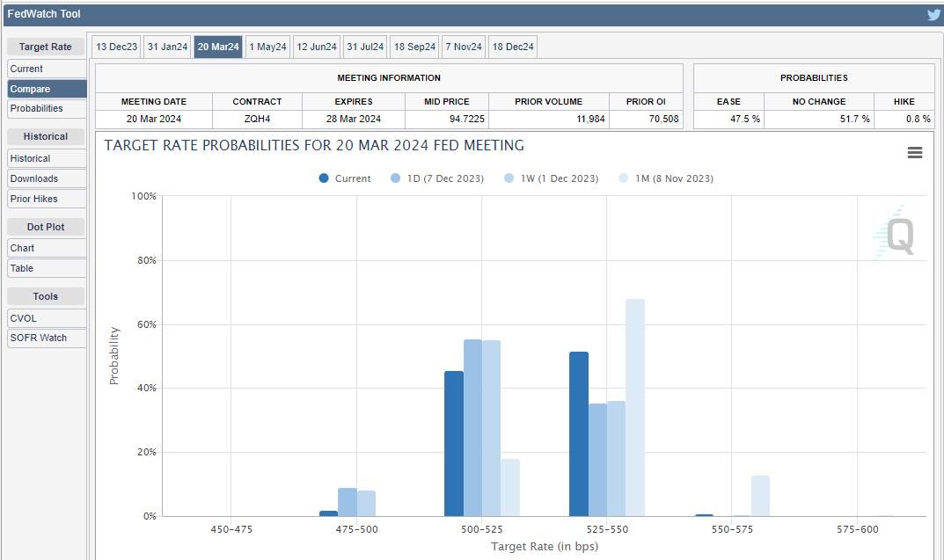Click the Target Rate section header
Viewport: 944px width, 560px height.
[46, 47]
